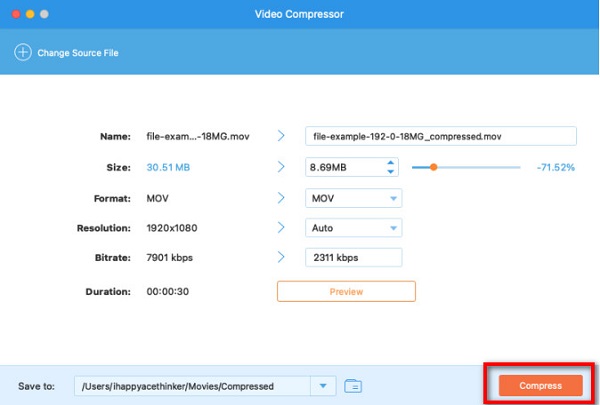
Task: Click the Compress button
Action: click(540, 385)
